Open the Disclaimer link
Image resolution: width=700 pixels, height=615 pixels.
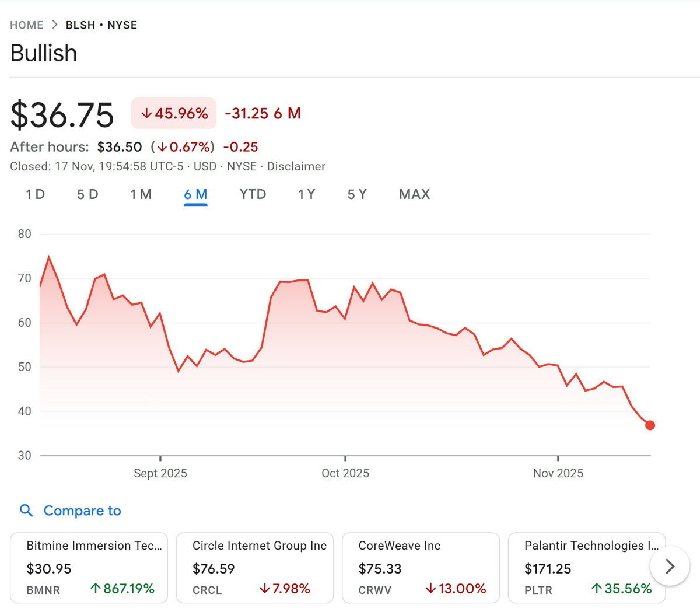296,166
